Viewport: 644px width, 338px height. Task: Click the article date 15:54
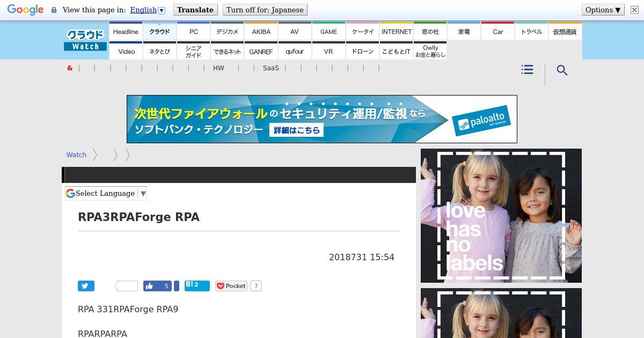coord(362,258)
